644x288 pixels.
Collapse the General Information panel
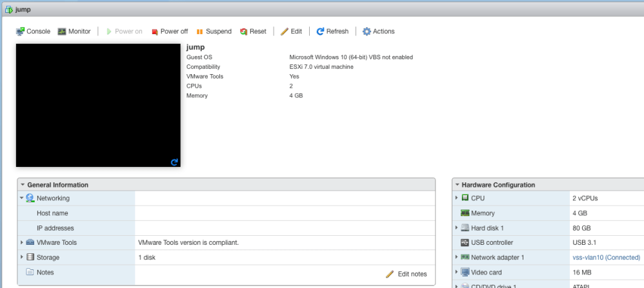23,185
